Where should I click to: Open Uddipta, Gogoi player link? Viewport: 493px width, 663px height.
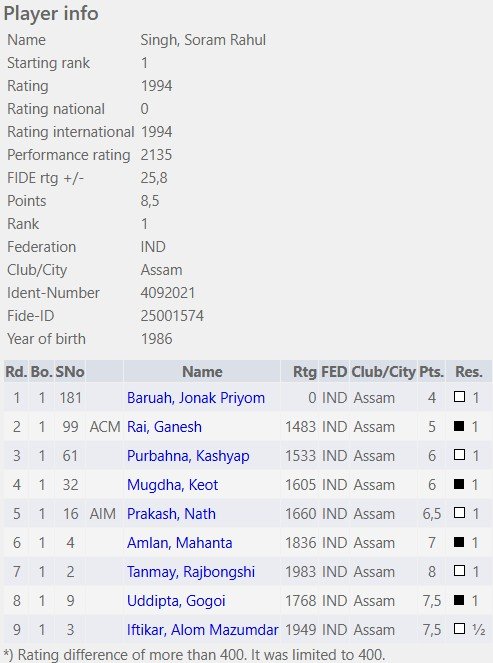tap(176, 601)
